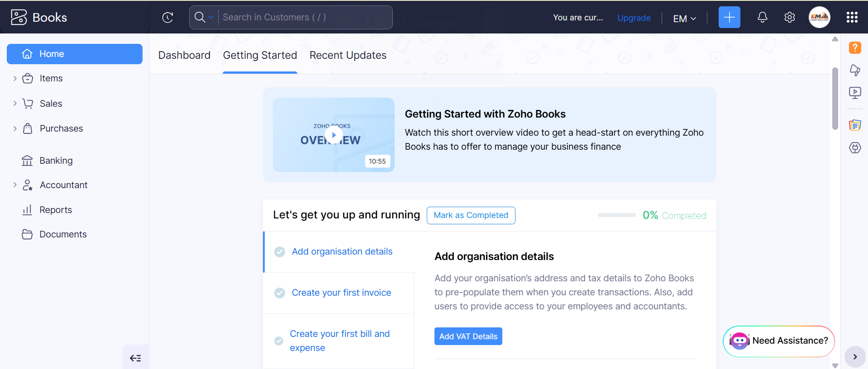
Task: Expand right panel chevron at bottom
Action: point(854,357)
